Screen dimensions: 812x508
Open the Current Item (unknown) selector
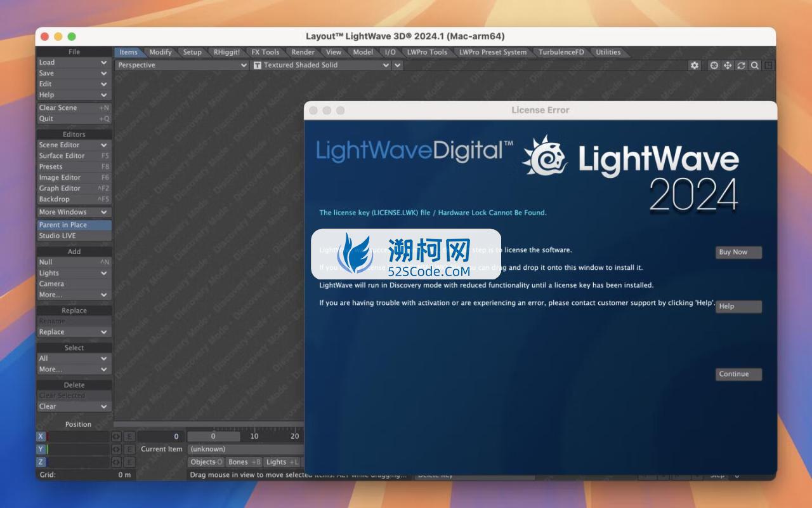coord(245,449)
